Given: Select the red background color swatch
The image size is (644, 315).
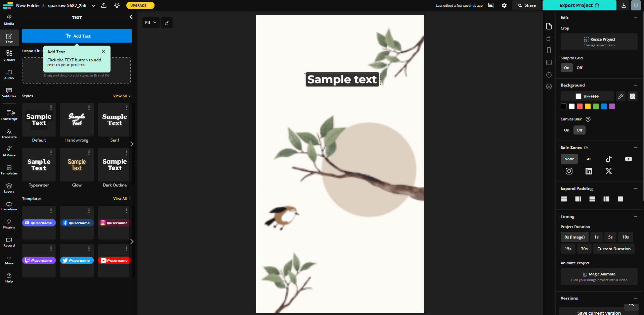Looking at the screenshot, I should coord(579,106).
